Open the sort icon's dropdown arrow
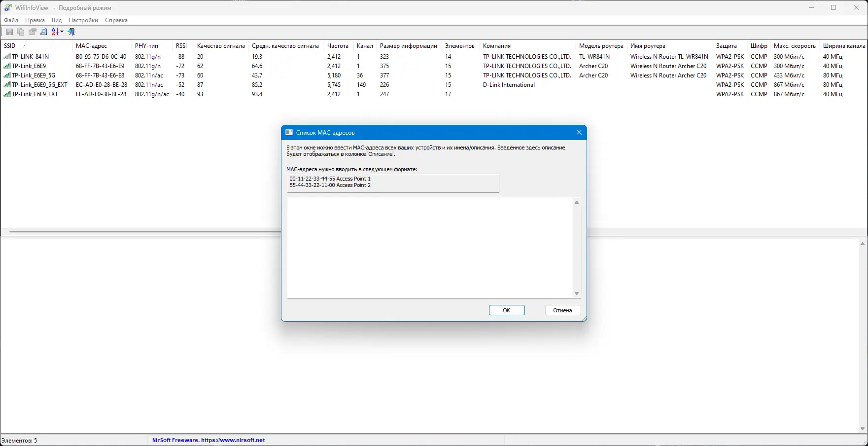Image resolution: width=868 pixels, height=446 pixels. point(62,32)
